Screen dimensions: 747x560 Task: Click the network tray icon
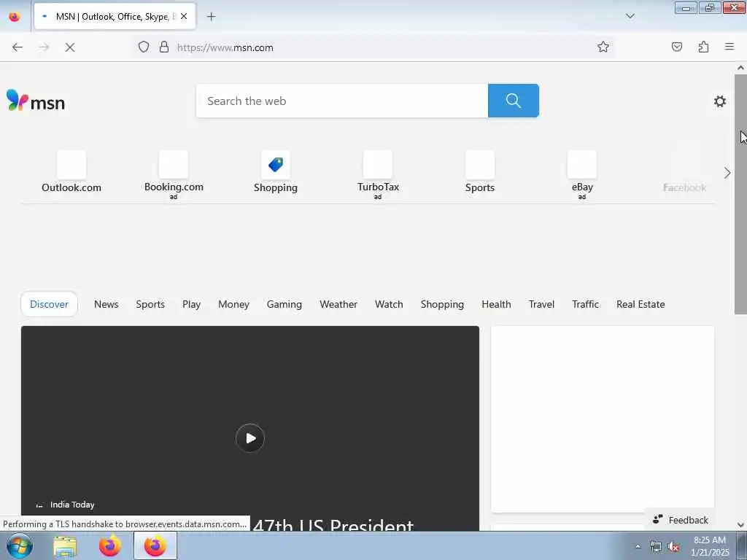[656, 547]
